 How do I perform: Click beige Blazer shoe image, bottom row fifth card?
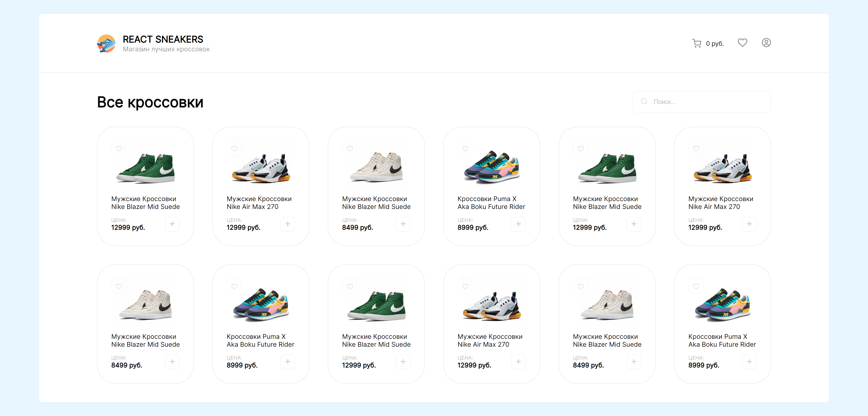(x=607, y=305)
